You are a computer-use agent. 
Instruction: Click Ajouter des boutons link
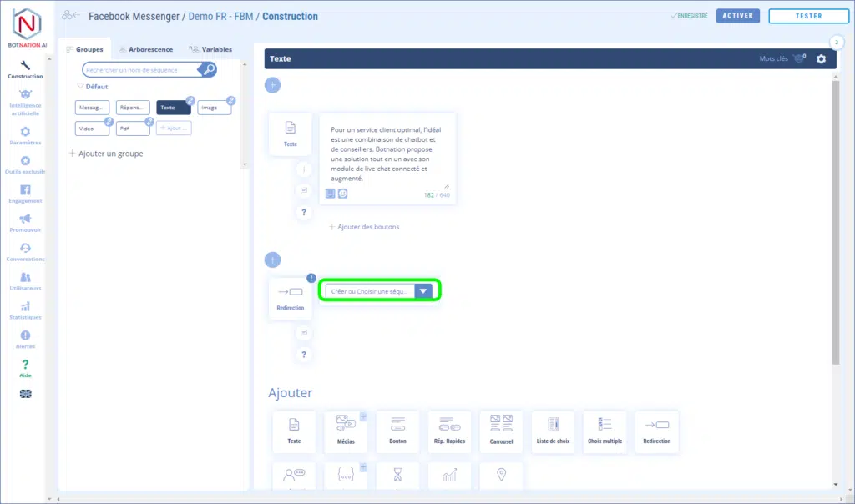364,227
